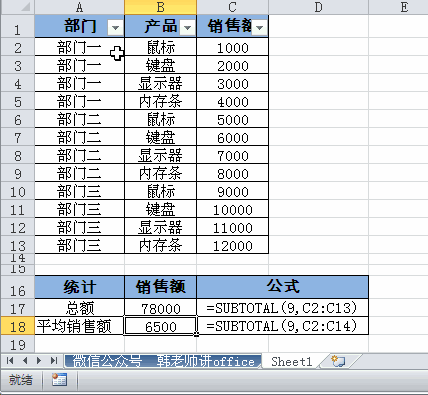428x395 pixels.
Task: Click cell with value 5000
Action: (x=233, y=119)
